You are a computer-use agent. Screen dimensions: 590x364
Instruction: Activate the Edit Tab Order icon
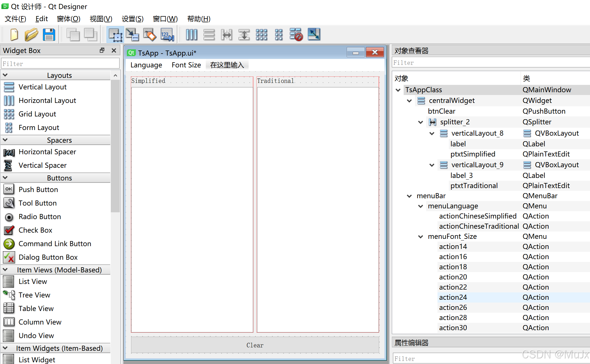pos(167,35)
